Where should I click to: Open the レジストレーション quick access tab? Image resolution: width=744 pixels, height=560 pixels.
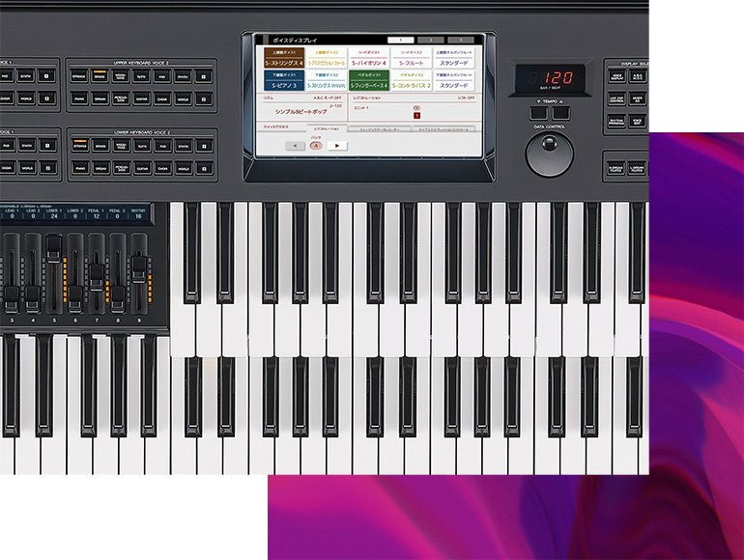point(327,128)
